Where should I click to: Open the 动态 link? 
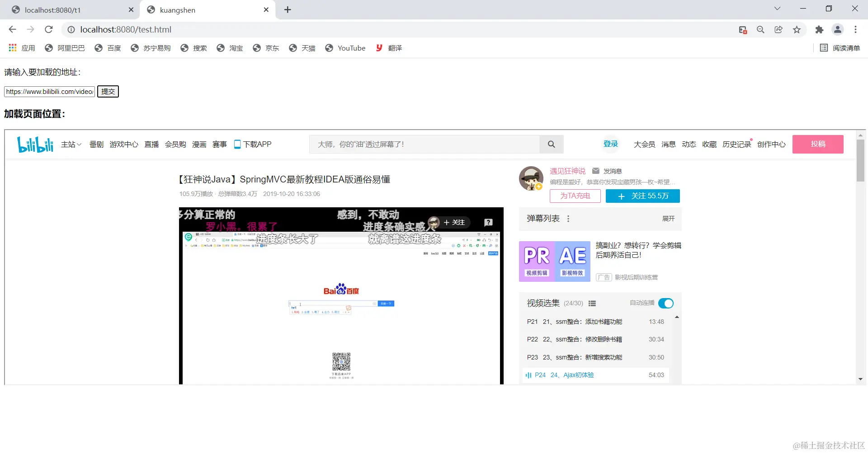click(x=689, y=144)
